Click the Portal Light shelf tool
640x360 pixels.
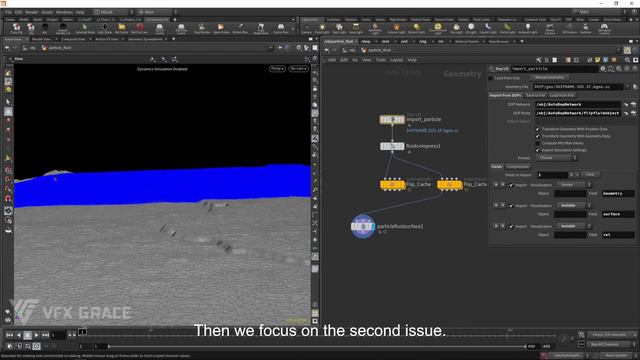click(507, 28)
